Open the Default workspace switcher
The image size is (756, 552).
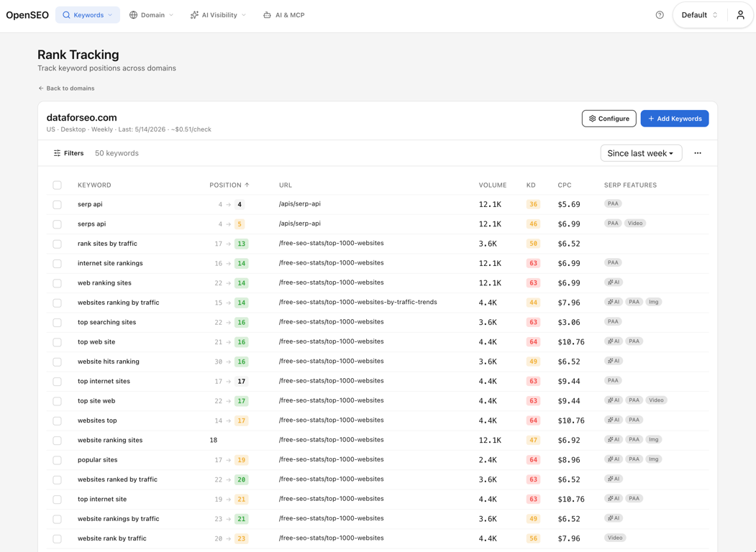coord(699,15)
